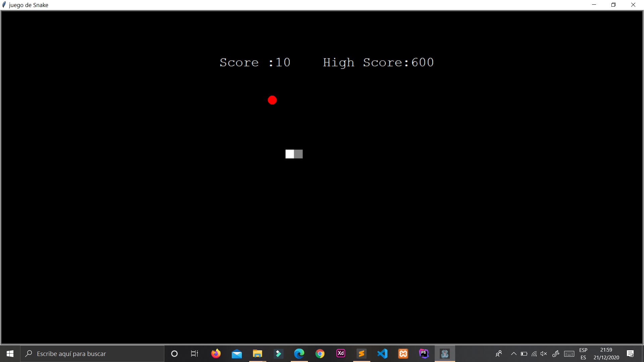Open PhpStorm from the taskbar
Image resolution: width=644 pixels, height=362 pixels.
click(x=424, y=353)
